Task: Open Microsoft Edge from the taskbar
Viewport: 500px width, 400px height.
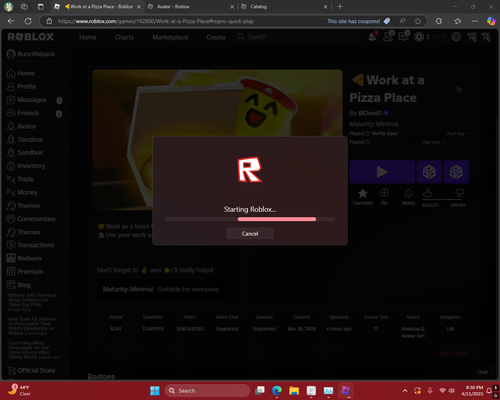Action: click(x=277, y=390)
